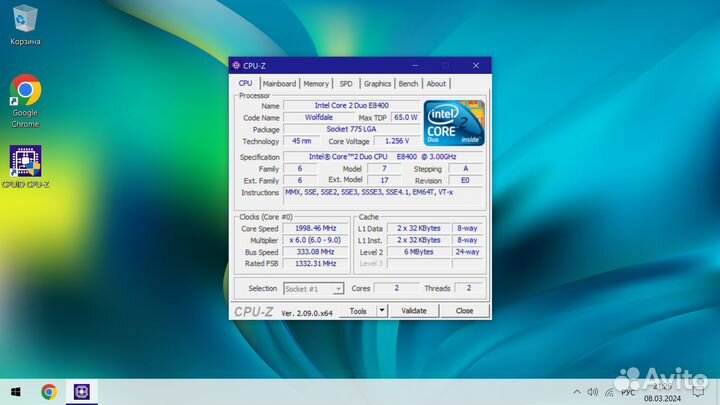
Task: Switch to the Mainboard tab
Action: pos(279,84)
